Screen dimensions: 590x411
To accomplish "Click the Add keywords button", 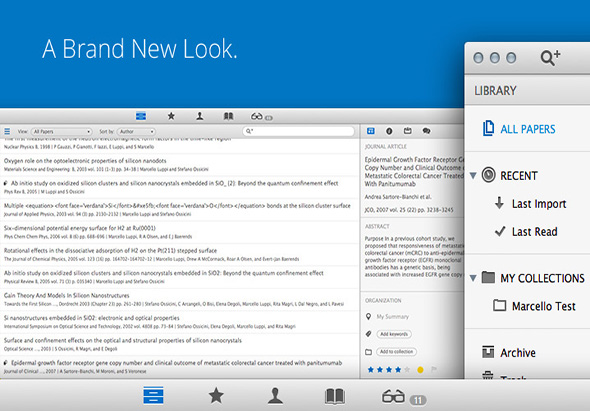I will pyautogui.click(x=394, y=334).
